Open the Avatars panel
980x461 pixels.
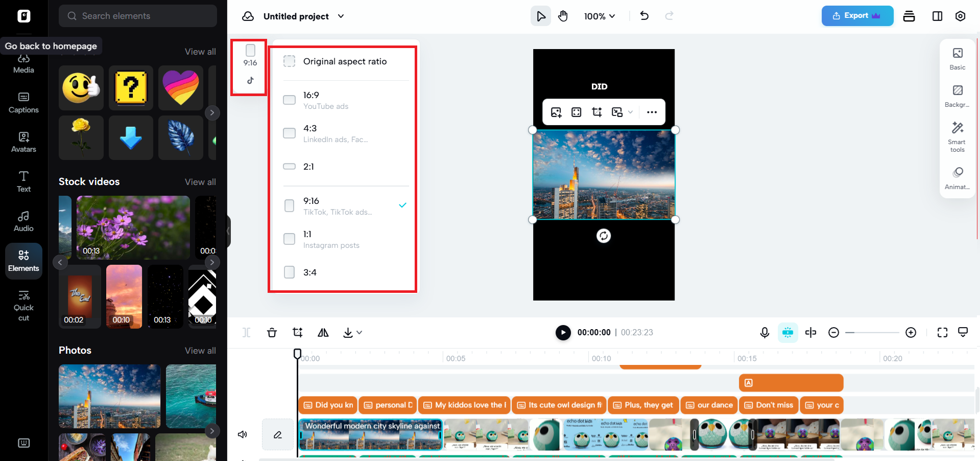(x=23, y=142)
